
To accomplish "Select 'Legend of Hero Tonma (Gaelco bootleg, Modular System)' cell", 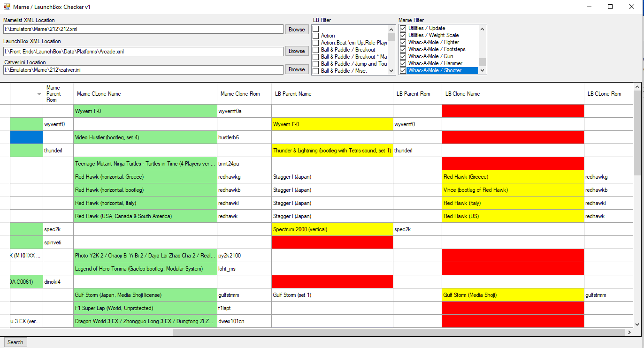I will (x=145, y=269).
